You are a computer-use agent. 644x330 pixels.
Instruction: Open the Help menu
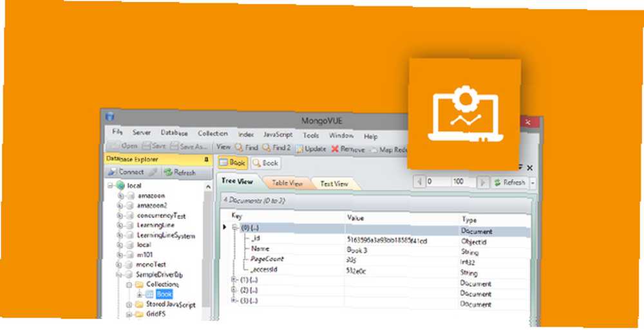(x=370, y=136)
